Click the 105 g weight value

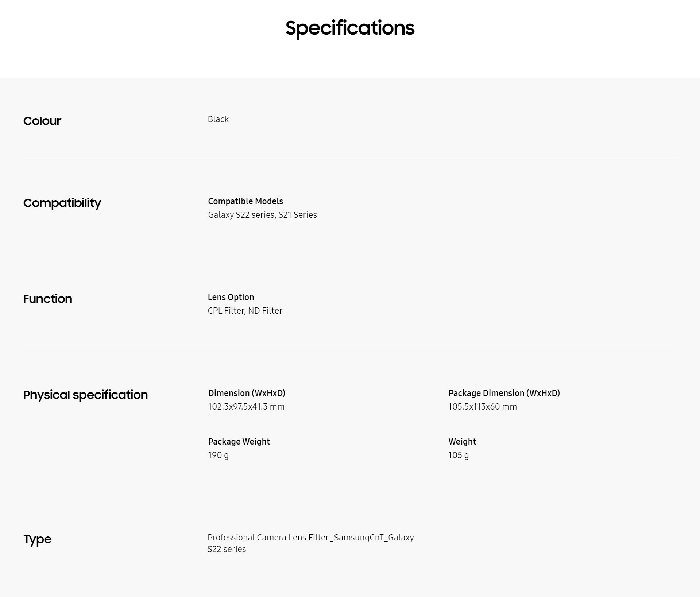coord(459,455)
